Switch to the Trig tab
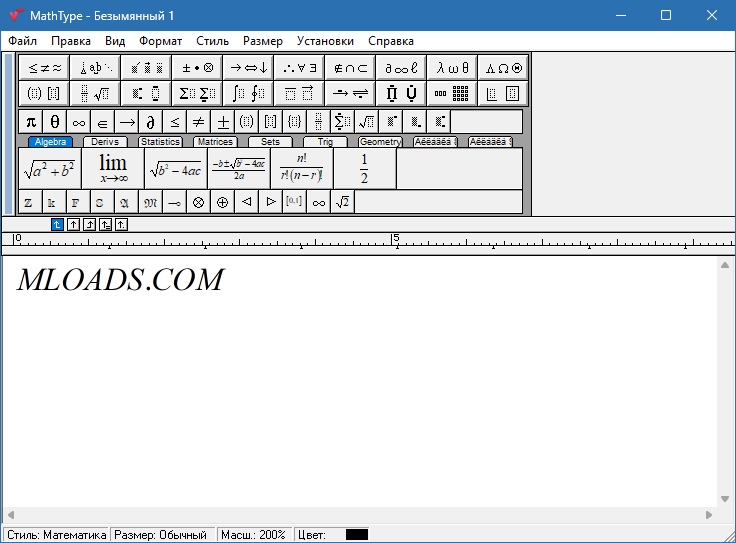The width and height of the screenshot is (736, 543). [325, 142]
